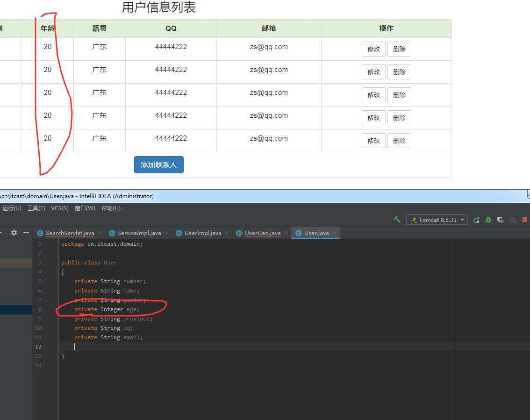Click 修改 in the second user row
Screen dimensions: 530x420
pos(373,72)
